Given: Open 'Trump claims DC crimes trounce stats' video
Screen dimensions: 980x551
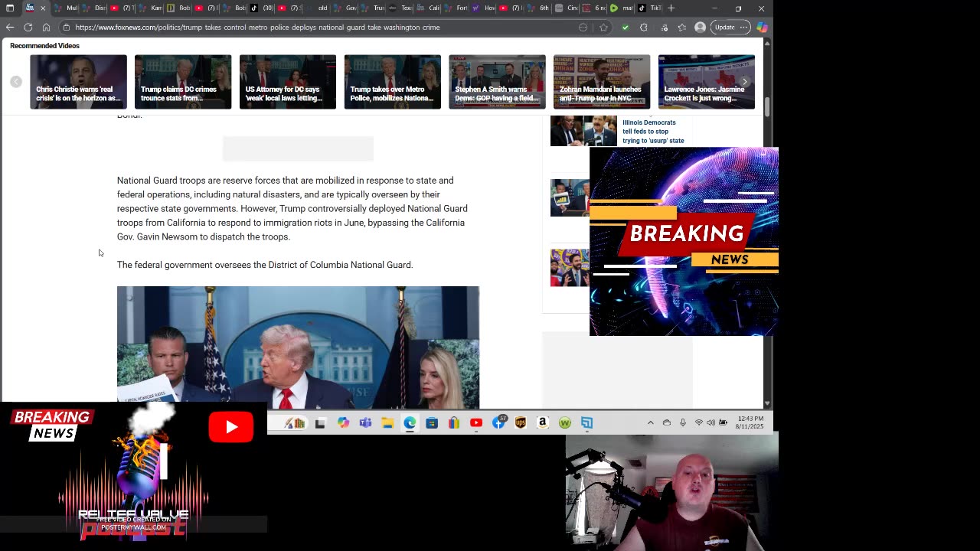Looking at the screenshot, I should click(x=183, y=82).
